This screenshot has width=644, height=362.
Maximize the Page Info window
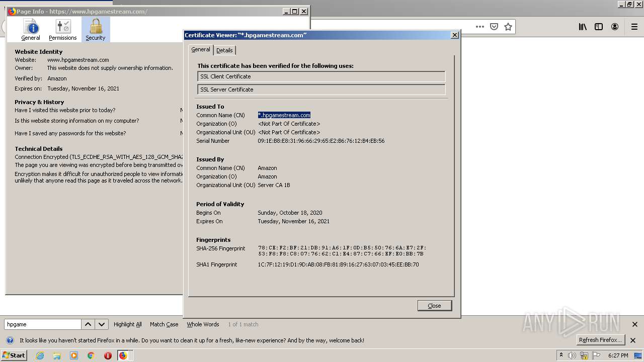295,11
